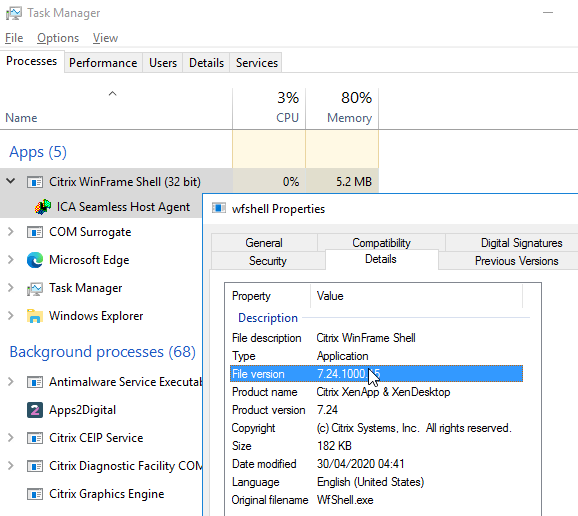The image size is (578, 516).
Task: Open the General tab in wfshell Properties
Action: tap(264, 243)
